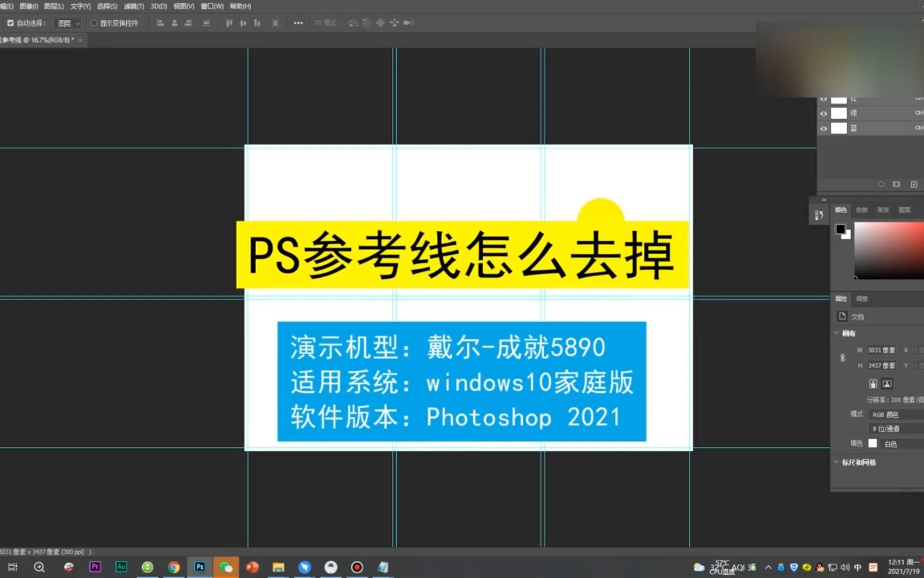Collapse the 画布 section
The image size is (924, 578).
click(x=837, y=333)
